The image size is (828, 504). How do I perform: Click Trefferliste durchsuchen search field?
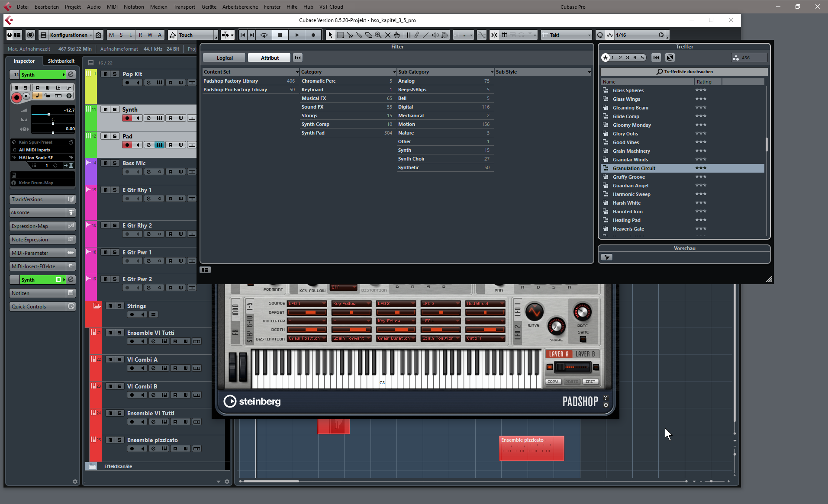pos(684,72)
